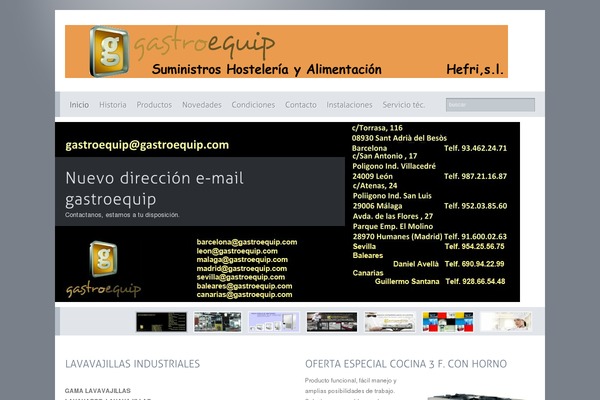The height and width of the screenshot is (400, 600).
Task: Click the leon@gastroequip.com email text
Action: click(x=237, y=251)
